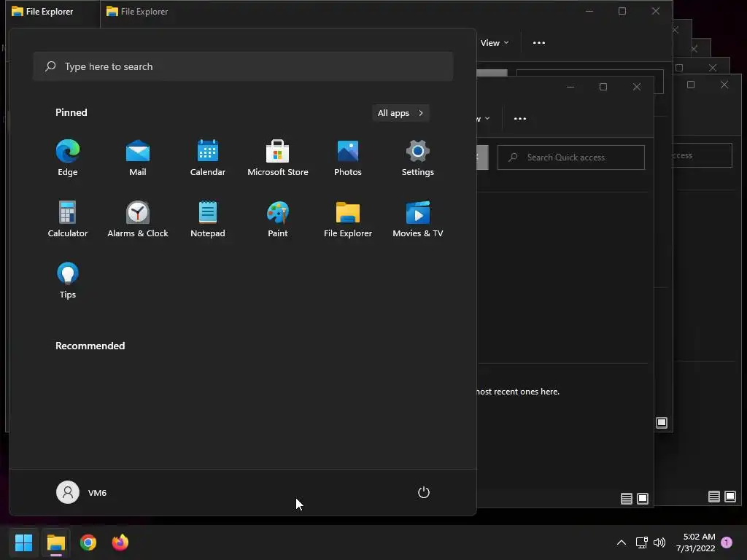Open the 5:02 AM clock and date
747x560 pixels.
[x=696, y=542]
